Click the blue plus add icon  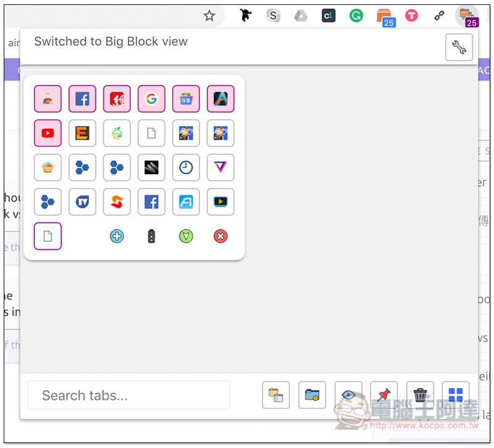coord(117,236)
